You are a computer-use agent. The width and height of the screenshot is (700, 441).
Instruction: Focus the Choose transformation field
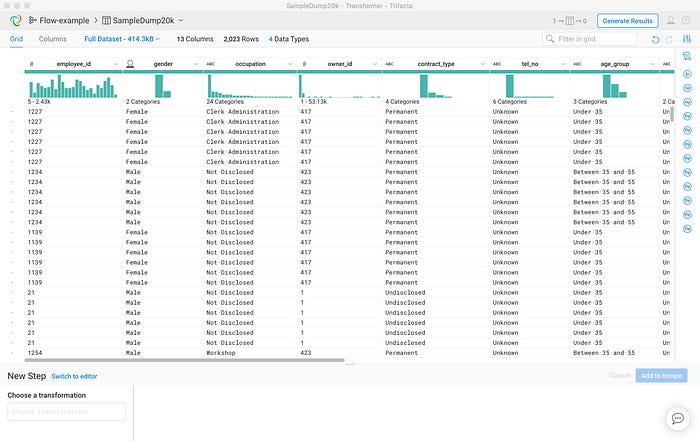[x=67, y=412]
